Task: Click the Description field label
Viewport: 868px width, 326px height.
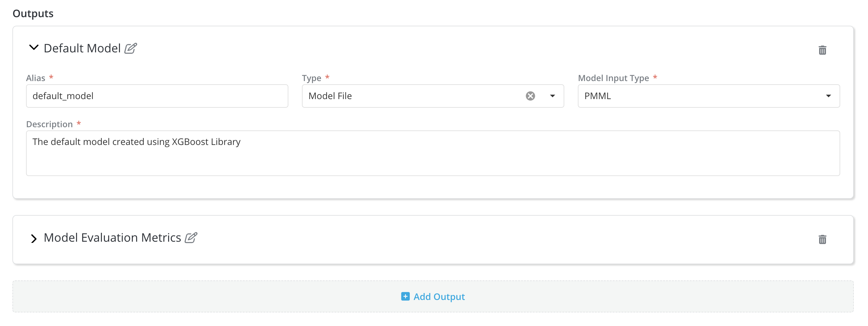Action: (49, 124)
